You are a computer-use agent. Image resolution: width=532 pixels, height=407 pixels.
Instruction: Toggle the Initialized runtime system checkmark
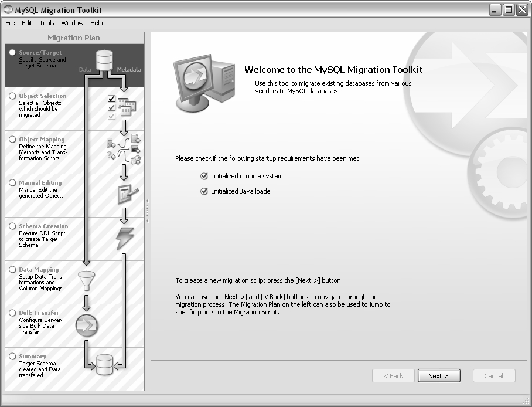click(204, 176)
